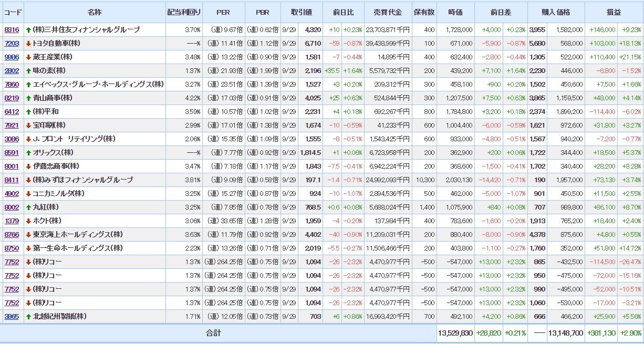The width and height of the screenshot is (644, 344).
Task: Open stock code 8316 link
Action: point(12,30)
